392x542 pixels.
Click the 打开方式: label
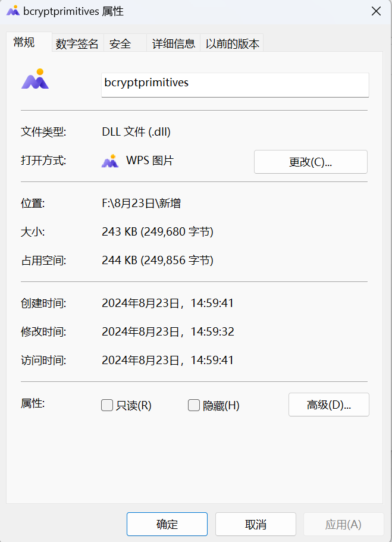tap(43, 161)
